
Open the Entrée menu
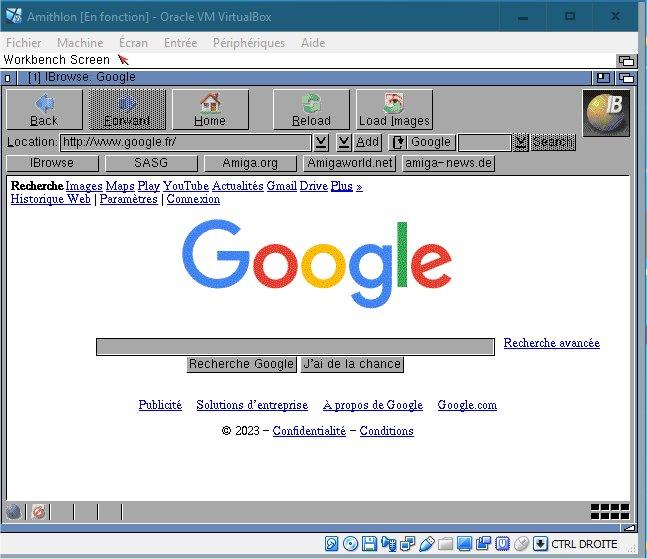180,43
